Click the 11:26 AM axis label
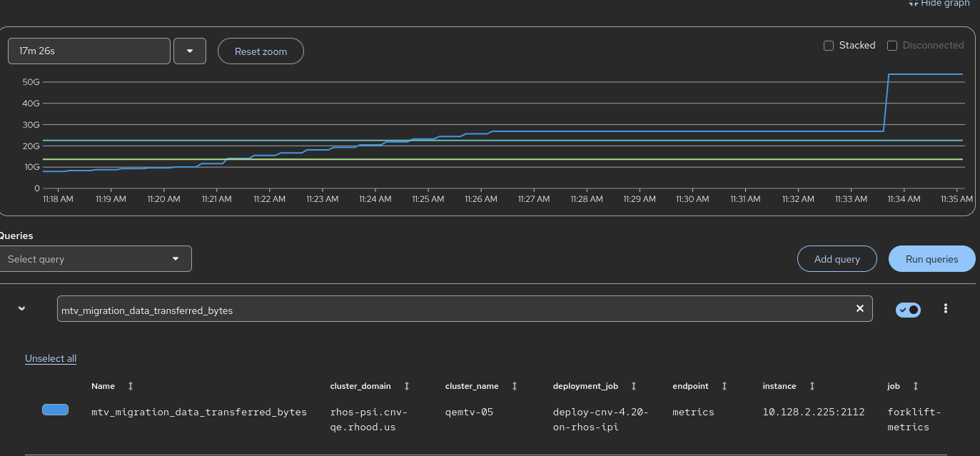The width and height of the screenshot is (980, 456). tap(480, 199)
